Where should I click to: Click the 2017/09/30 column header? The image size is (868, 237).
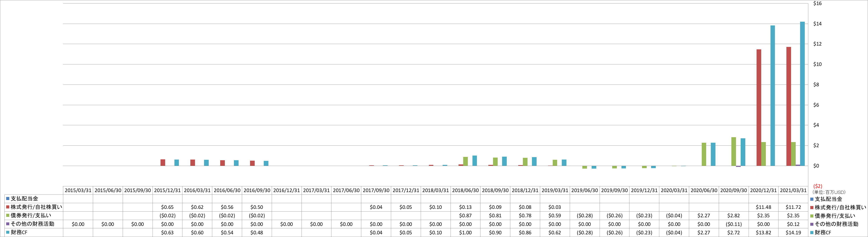click(376, 191)
